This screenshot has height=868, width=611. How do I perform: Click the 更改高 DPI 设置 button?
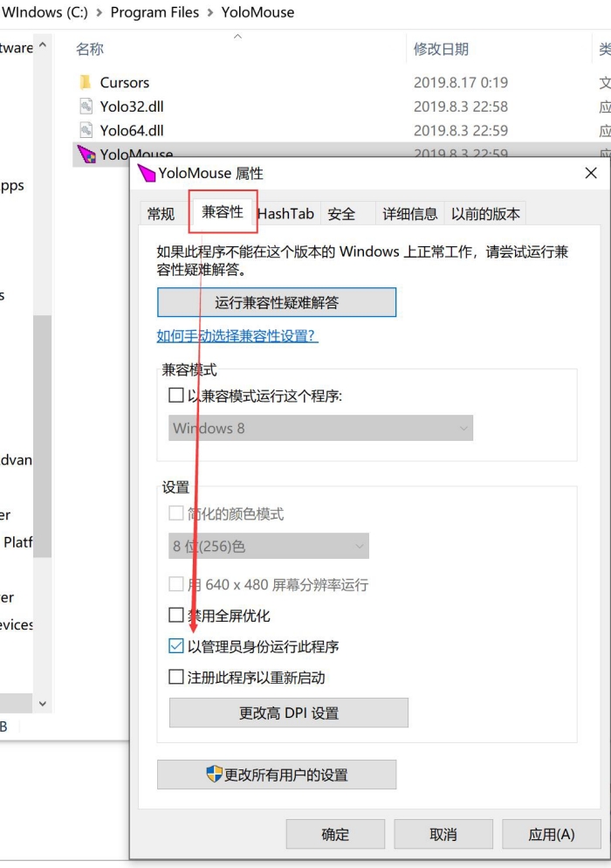[288, 713]
